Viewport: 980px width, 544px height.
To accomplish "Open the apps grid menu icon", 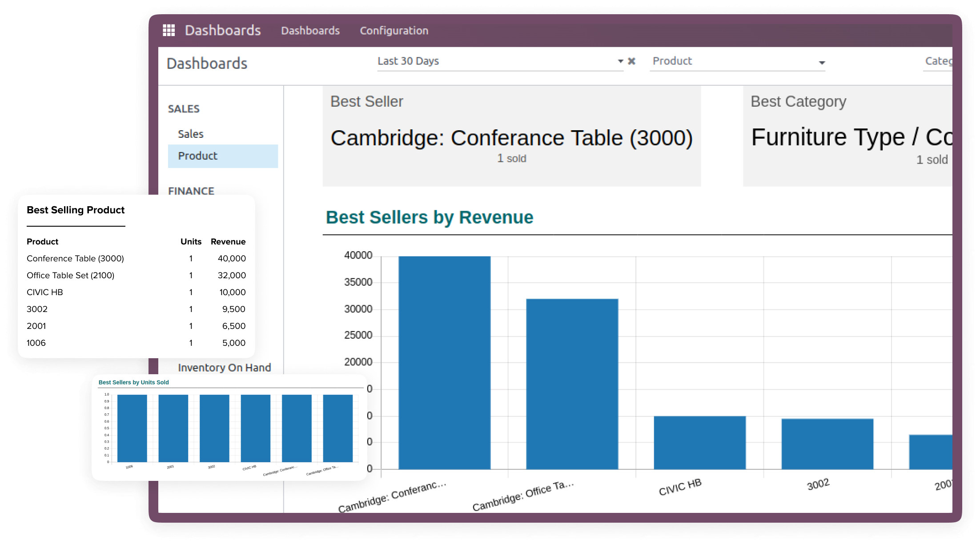I will (169, 30).
